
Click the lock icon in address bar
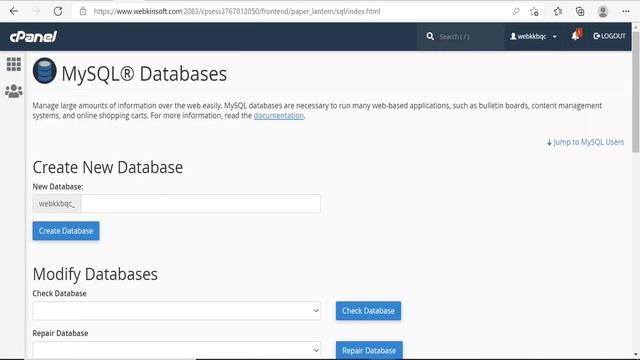click(83, 11)
